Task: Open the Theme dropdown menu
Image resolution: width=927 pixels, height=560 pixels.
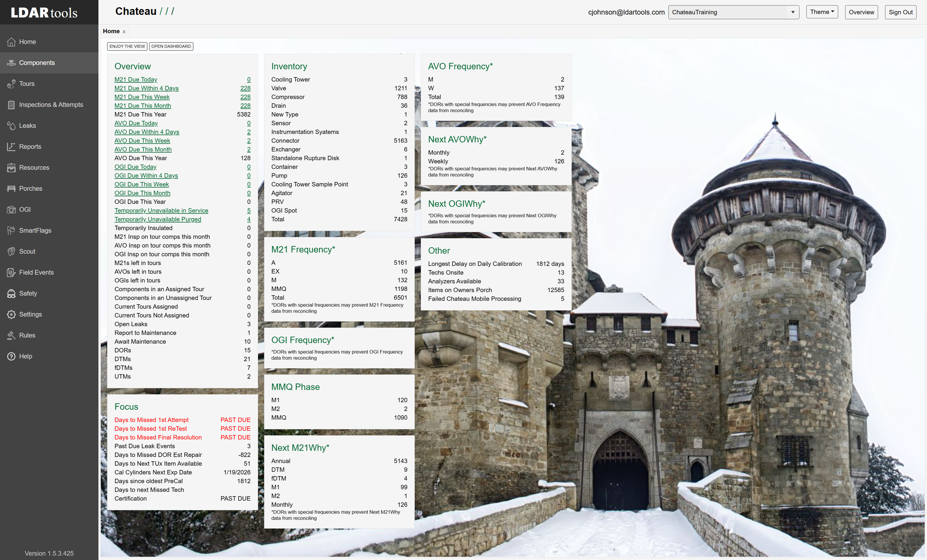Action: (x=822, y=12)
